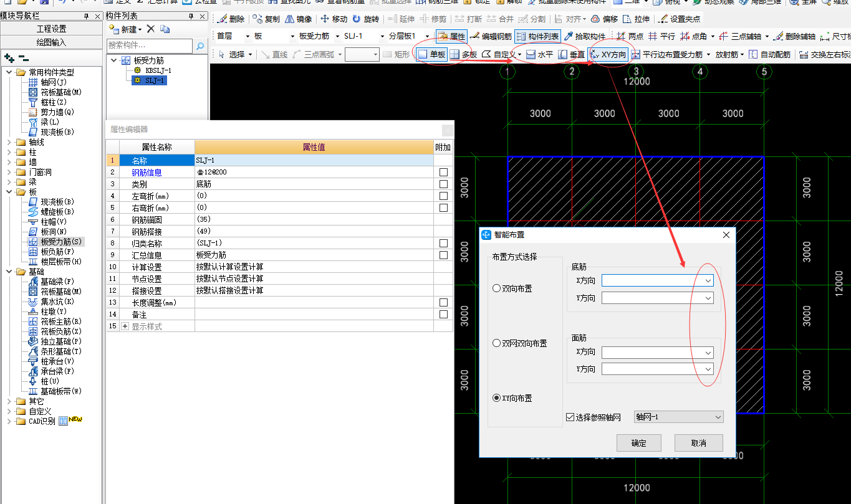Click the 偏移 offset tool
851x504 pixels.
(x=604, y=19)
